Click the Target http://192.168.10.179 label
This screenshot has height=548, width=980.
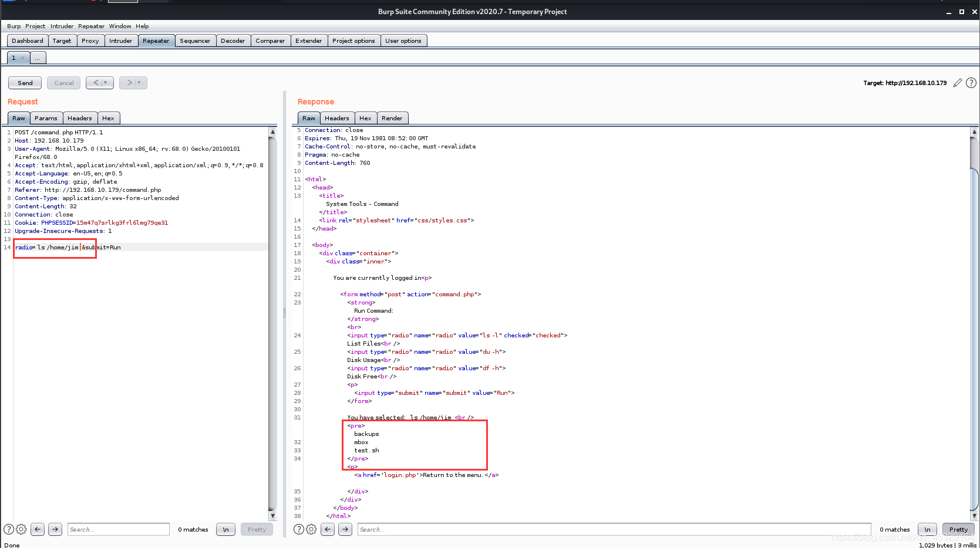pyautogui.click(x=905, y=83)
